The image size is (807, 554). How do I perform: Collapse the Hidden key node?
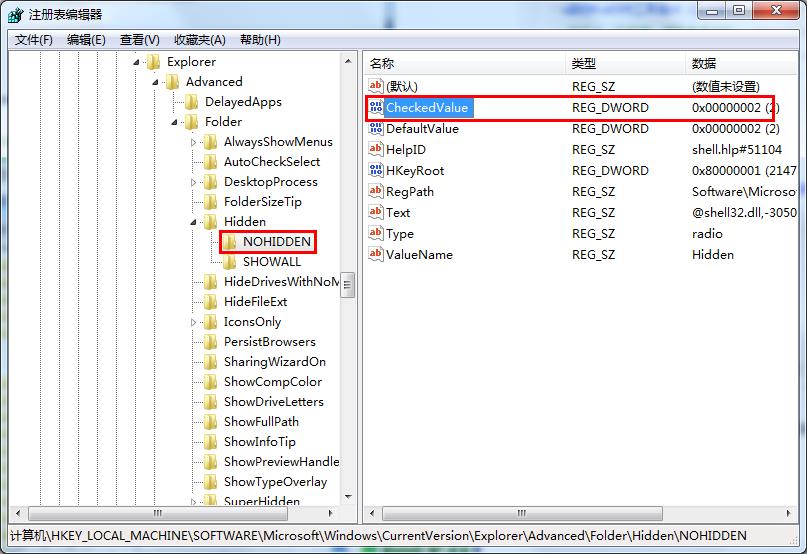pos(194,222)
